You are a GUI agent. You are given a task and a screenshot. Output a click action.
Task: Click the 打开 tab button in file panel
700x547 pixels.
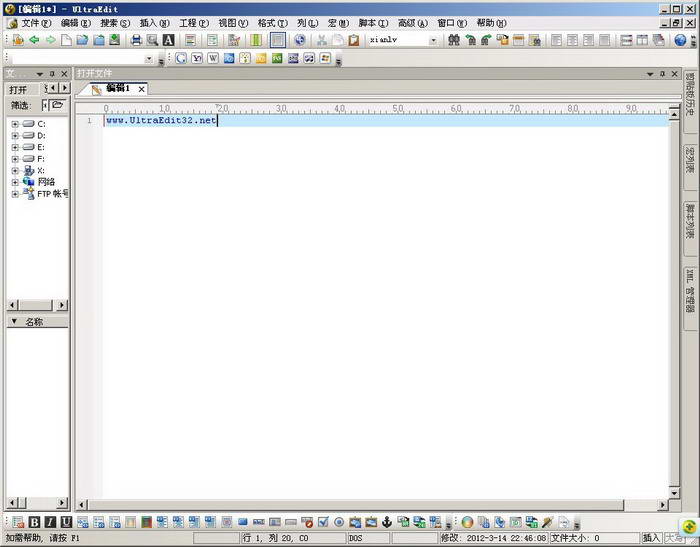tap(19, 89)
